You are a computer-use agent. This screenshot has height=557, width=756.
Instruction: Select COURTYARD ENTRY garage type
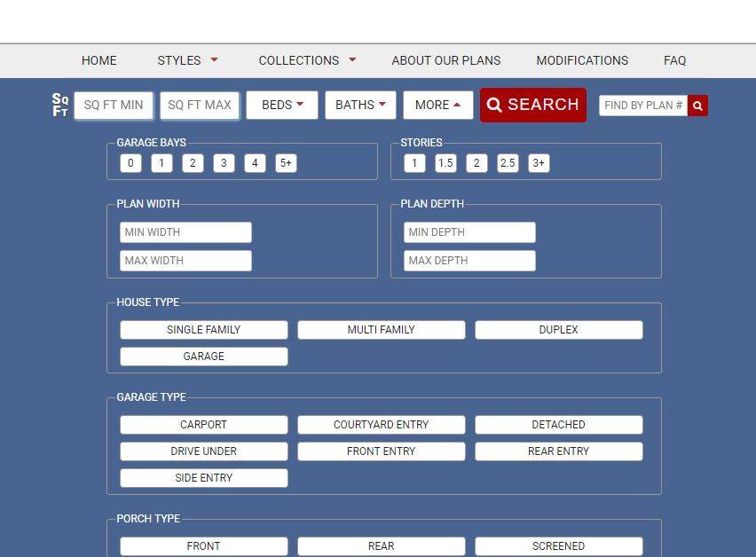pyautogui.click(x=382, y=425)
